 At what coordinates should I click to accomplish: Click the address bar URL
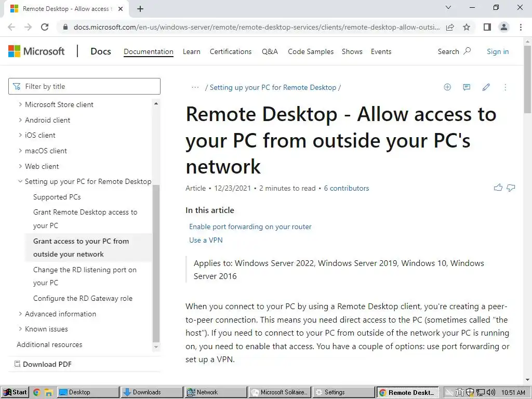tap(257, 27)
